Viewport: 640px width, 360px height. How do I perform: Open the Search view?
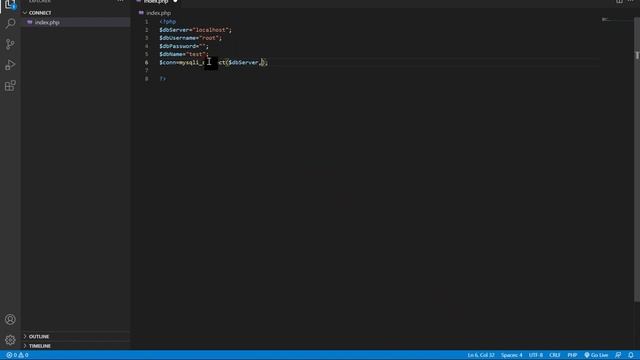(x=10, y=23)
